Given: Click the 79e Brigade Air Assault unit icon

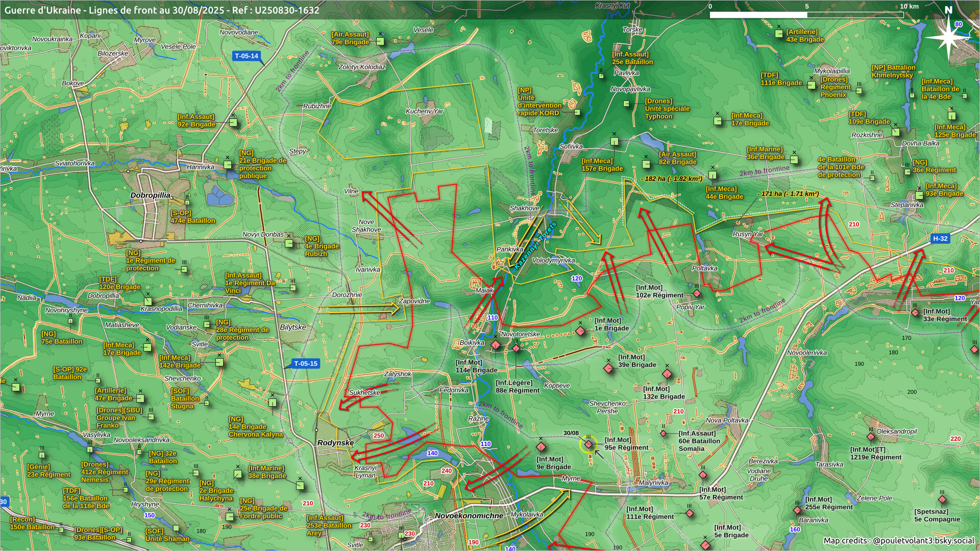Looking at the screenshot, I should pyautogui.click(x=380, y=41).
